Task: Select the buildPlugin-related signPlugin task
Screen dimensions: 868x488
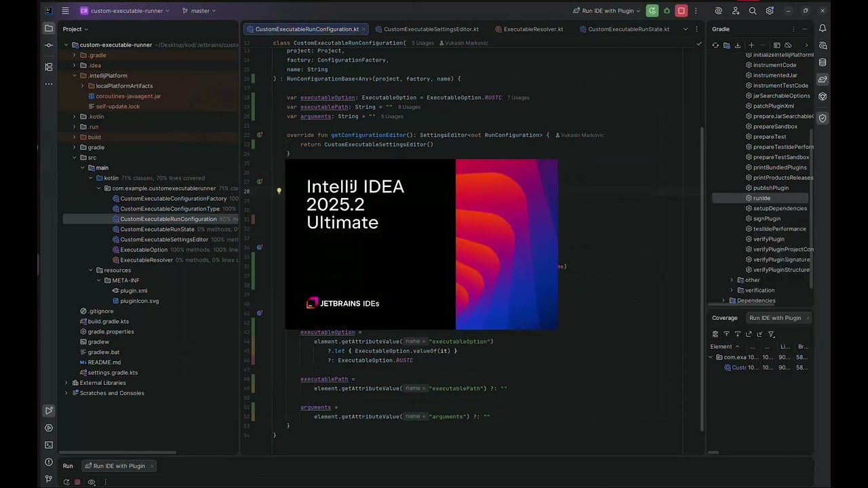Action: 766,218
